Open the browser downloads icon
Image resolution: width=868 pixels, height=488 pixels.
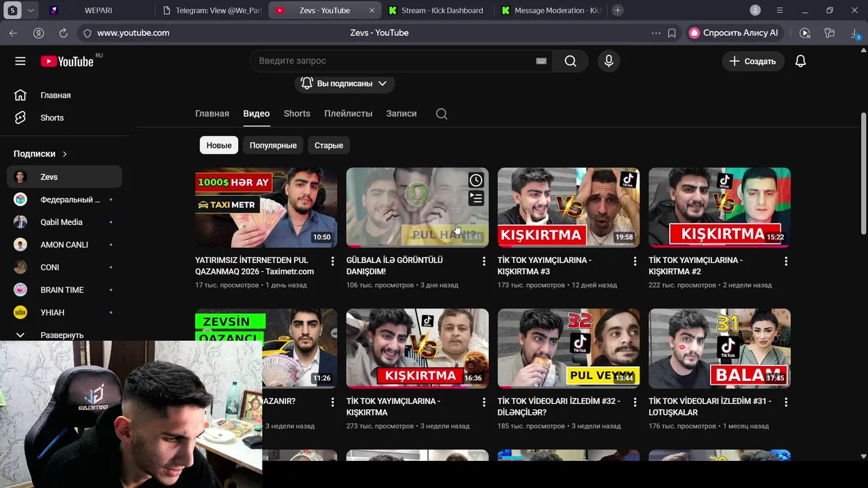click(x=855, y=33)
